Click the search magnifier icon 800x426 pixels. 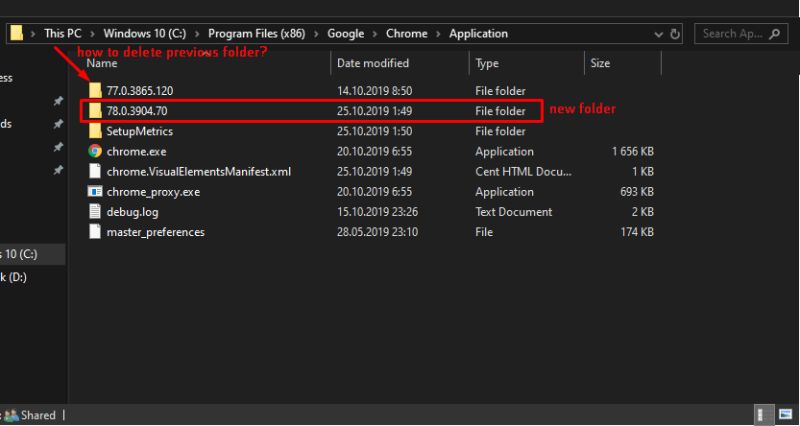pyautogui.click(x=774, y=34)
